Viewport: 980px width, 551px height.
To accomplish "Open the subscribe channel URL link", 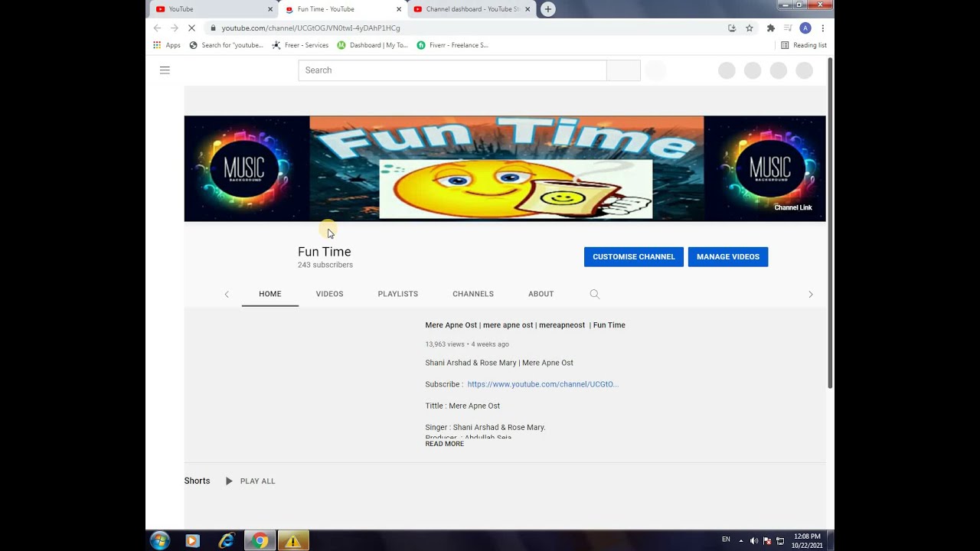I will pyautogui.click(x=543, y=384).
